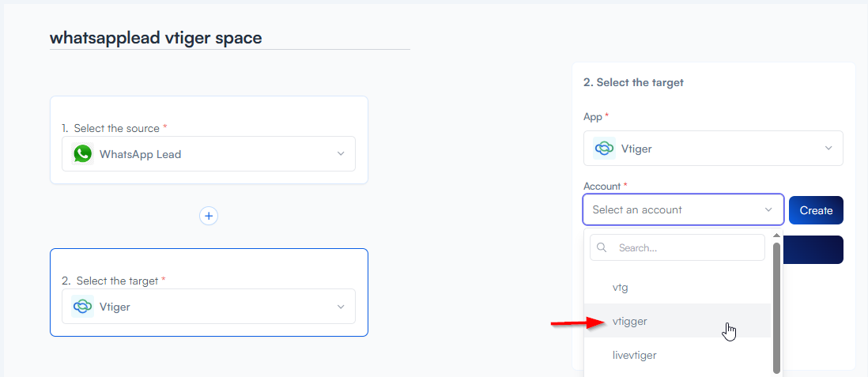This screenshot has height=377, width=868.
Task: Click the Vtiger logo in target step card
Action: pyautogui.click(x=83, y=307)
